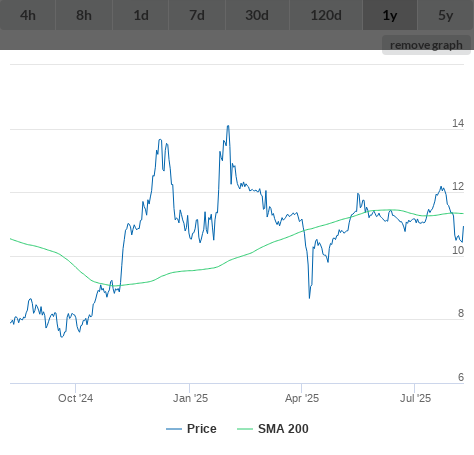Click the 6 y-axis value
Viewport: 474px width, 455px height.
pyautogui.click(x=461, y=377)
